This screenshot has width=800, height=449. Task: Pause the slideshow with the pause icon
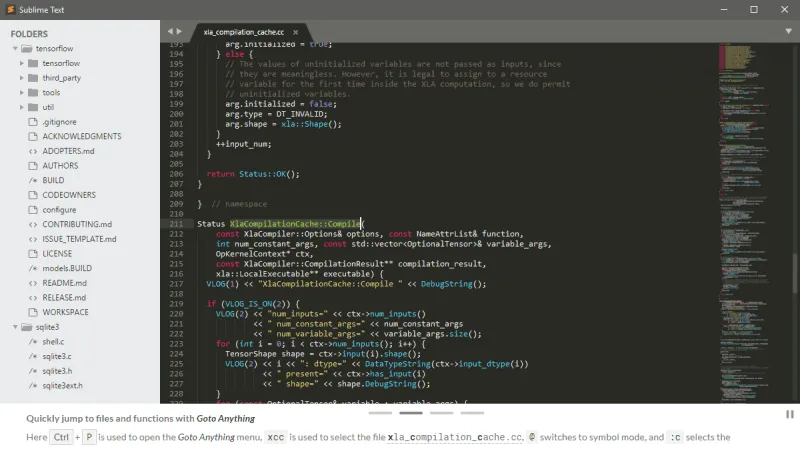coord(790,414)
